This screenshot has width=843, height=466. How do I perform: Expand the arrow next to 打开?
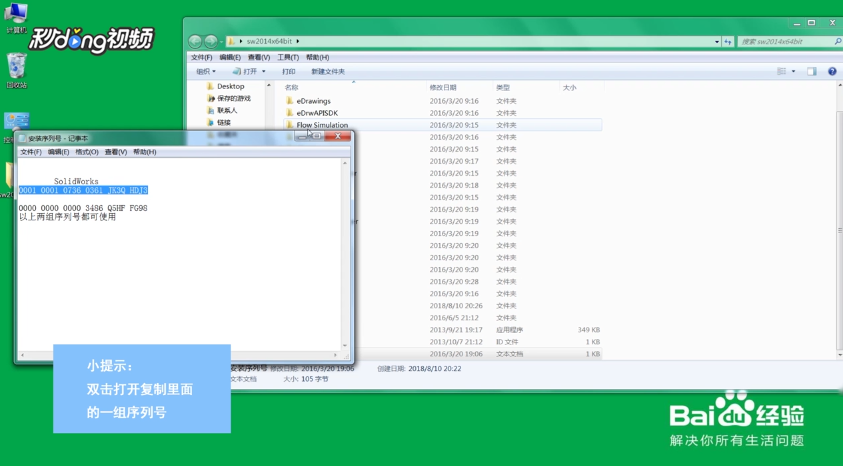click(x=263, y=71)
